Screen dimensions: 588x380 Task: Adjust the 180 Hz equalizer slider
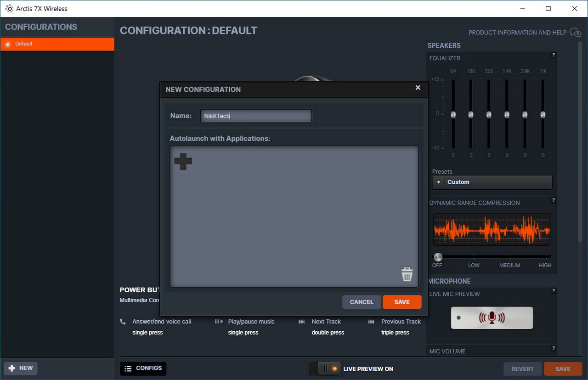471,114
